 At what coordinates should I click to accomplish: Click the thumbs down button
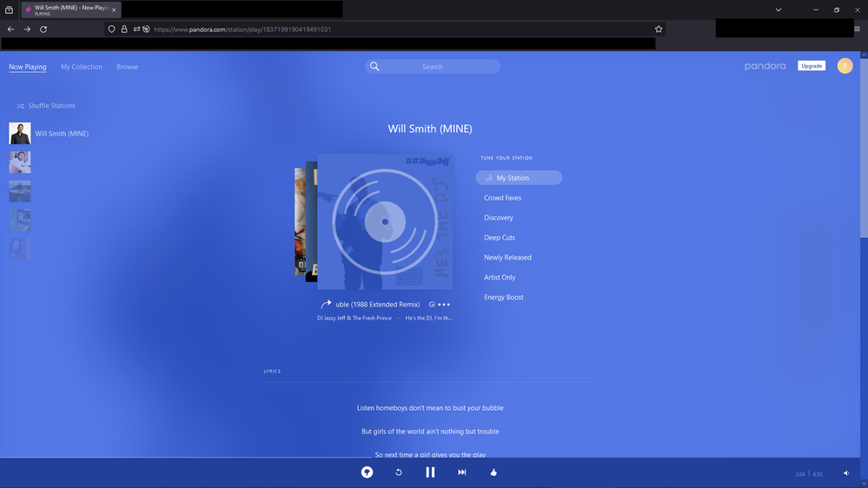click(x=367, y=472)
